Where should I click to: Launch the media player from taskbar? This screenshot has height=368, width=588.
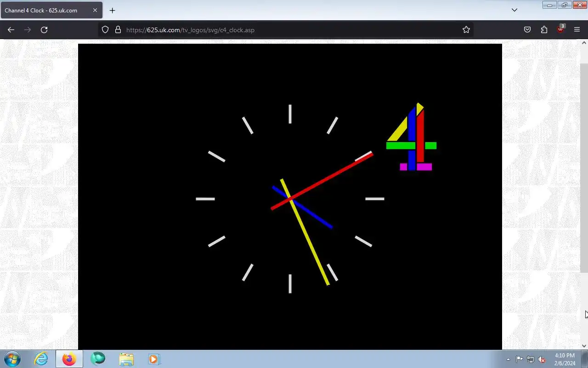click(154, 359)
